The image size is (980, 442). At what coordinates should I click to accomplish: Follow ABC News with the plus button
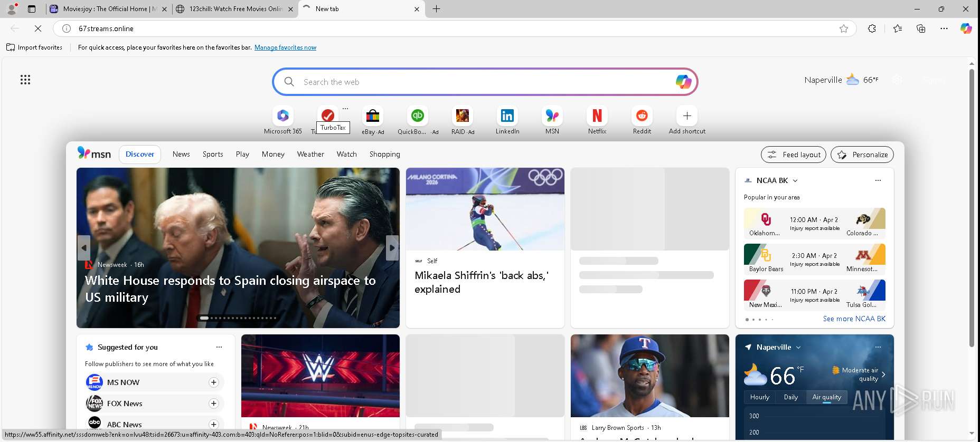click(x=213, y=425)
